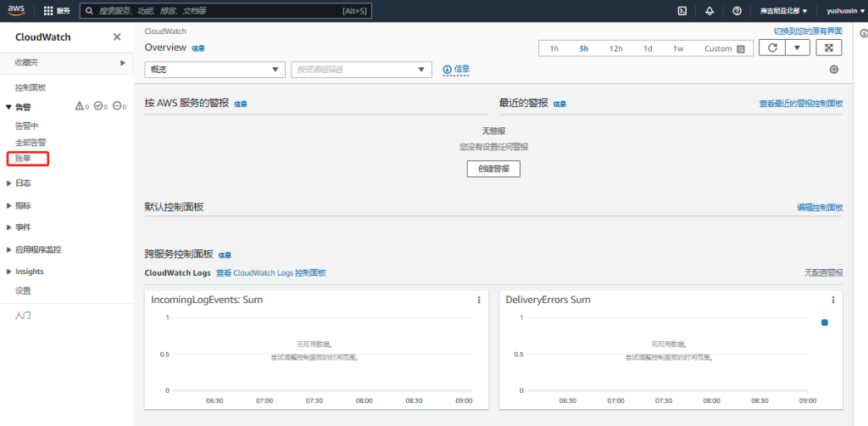Click the 创建警报 button
The height and width of the screenshot is (426, 868).
(x=493, y=169)
